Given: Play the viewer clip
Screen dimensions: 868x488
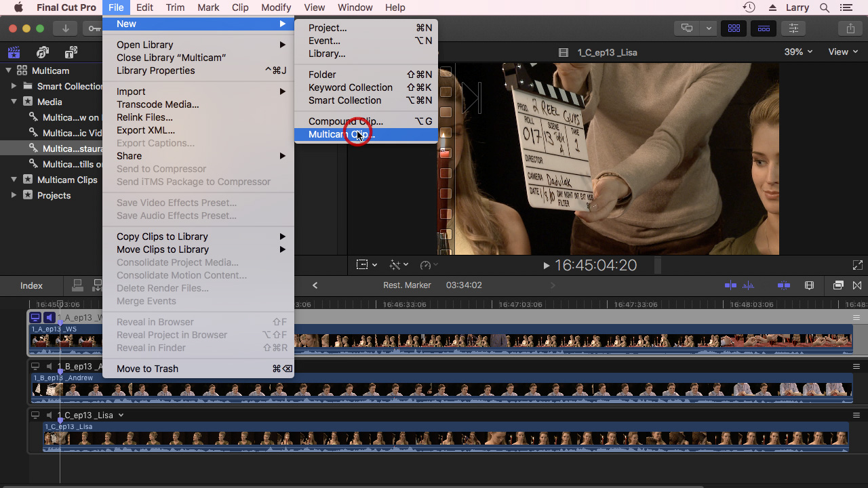Looking at the screenshot, I should [x=547, y=266].
